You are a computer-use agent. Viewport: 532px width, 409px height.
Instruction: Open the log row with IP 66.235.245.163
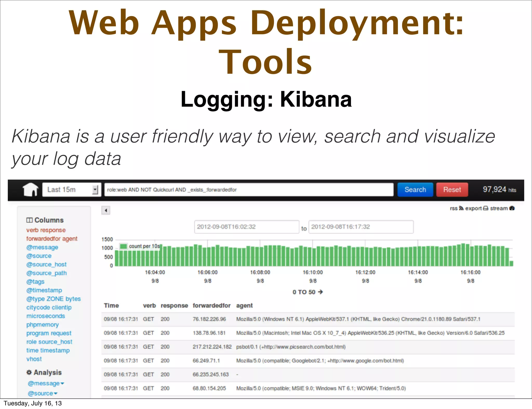tap(308, 374)
